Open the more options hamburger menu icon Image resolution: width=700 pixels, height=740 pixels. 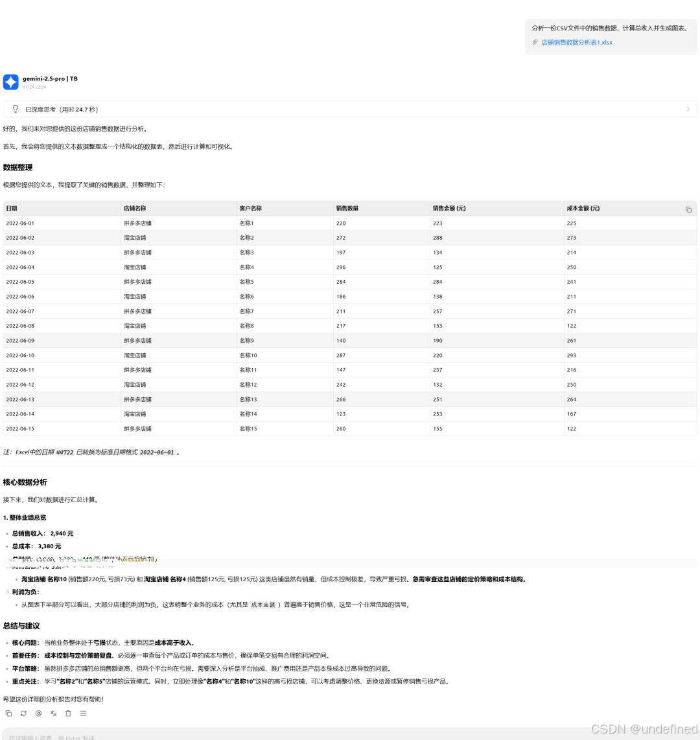(83, 713)
